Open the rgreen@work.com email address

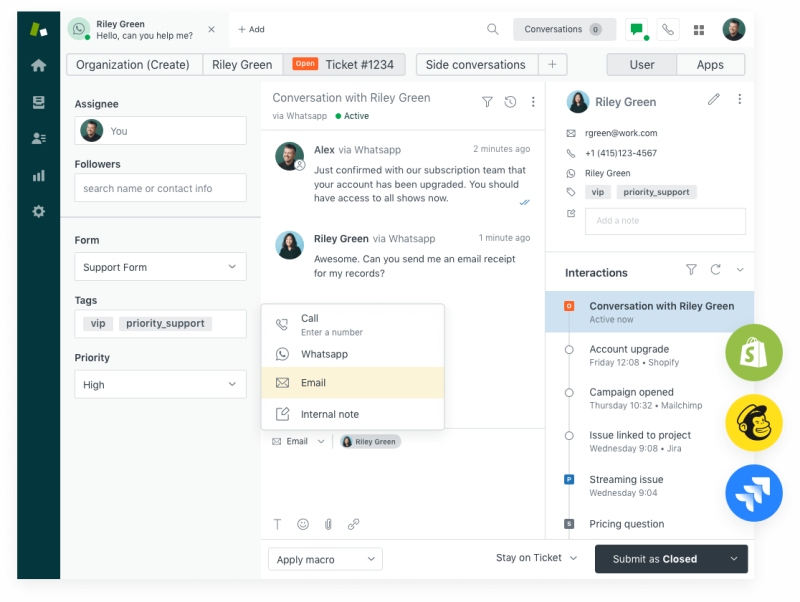(621, 133)
